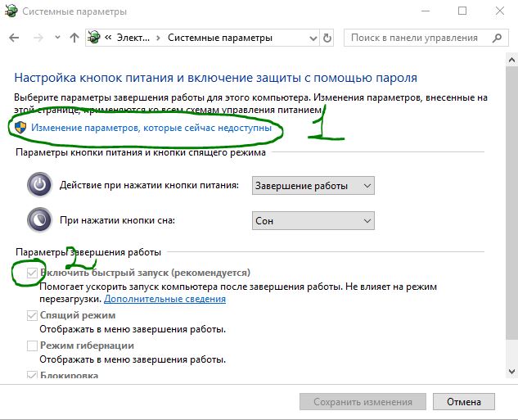518x420 pixels.
Task: Go up one level with Up arrow
Action: pyautogui.click(x=74, y=38)
